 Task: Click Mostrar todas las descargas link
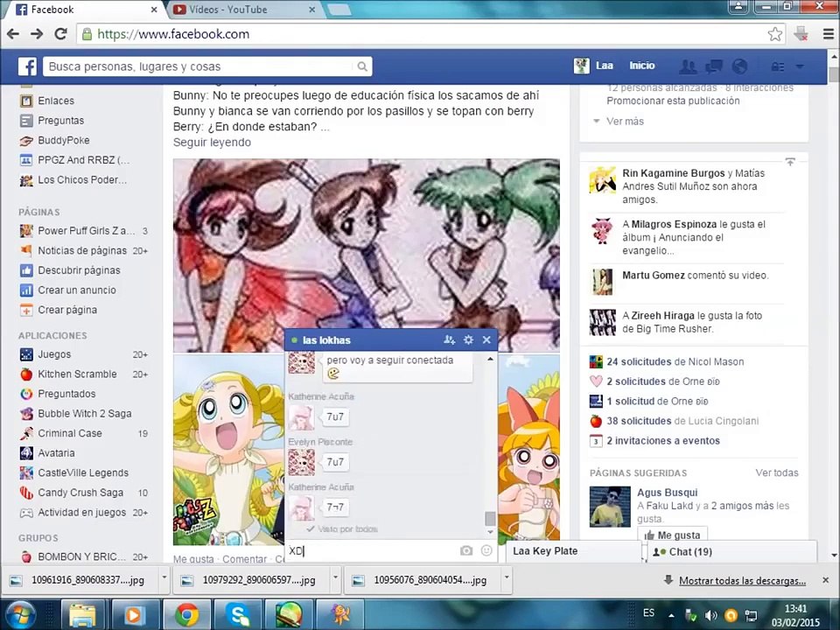pos(742,581)
